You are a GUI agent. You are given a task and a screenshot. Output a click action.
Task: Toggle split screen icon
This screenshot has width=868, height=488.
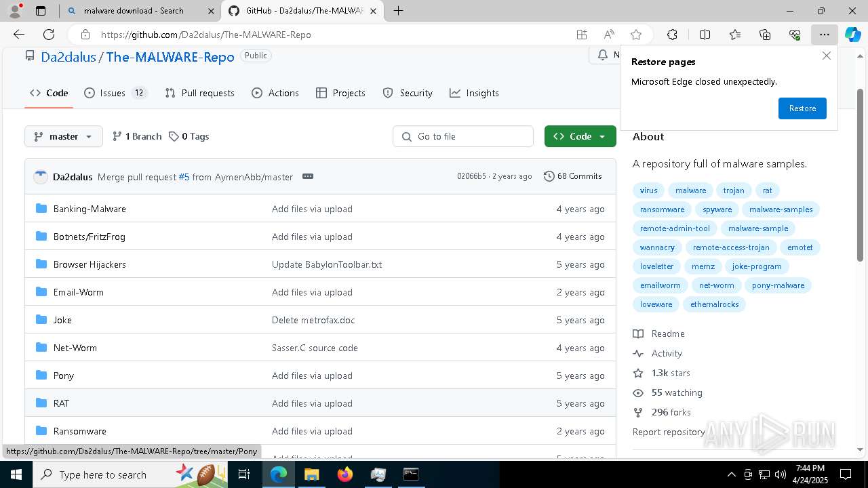click(705, 35)
